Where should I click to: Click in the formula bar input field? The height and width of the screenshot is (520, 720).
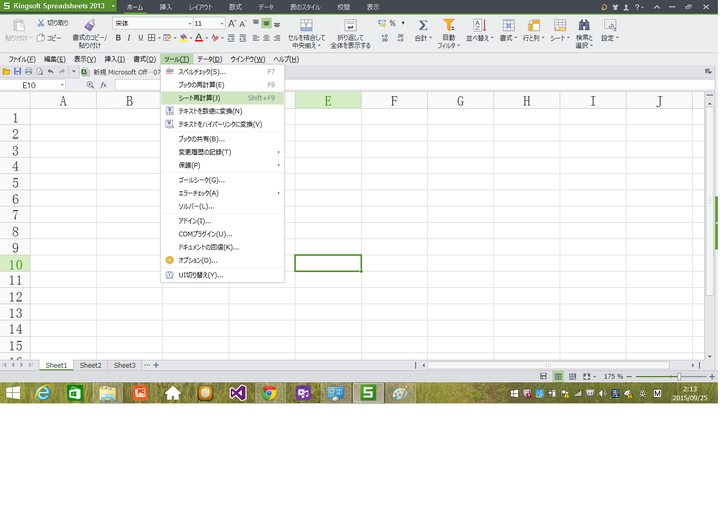(414, 85)
